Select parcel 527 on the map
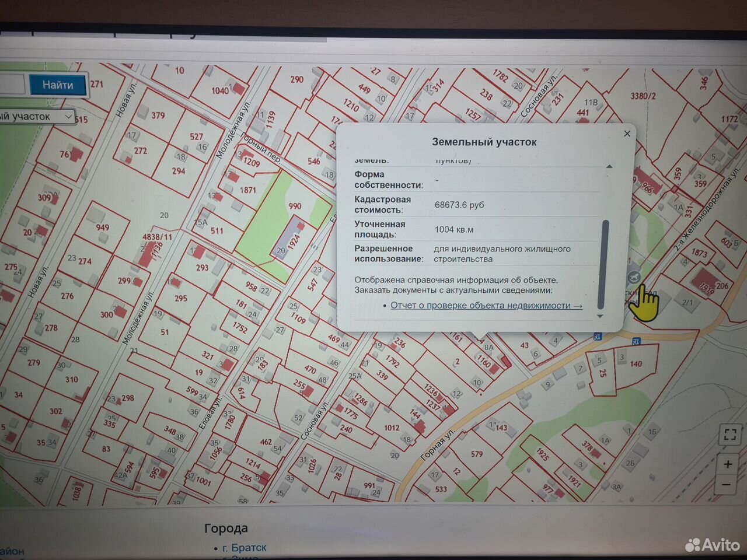 pyautogui.click(x=196, y=136)
